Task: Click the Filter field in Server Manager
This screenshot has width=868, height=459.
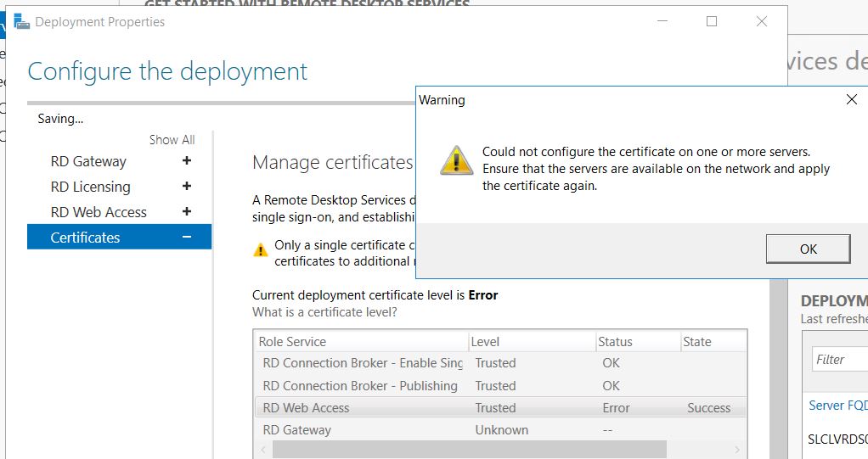Action: 840,360
